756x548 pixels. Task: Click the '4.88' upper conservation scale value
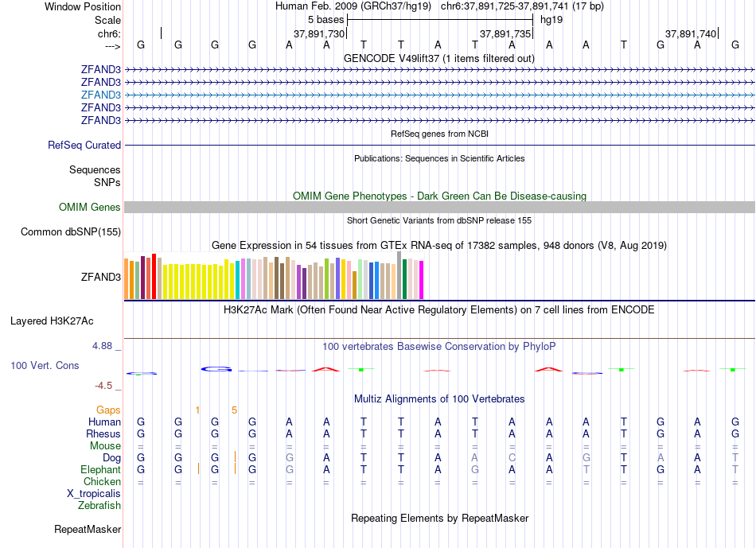pos(102,346)
